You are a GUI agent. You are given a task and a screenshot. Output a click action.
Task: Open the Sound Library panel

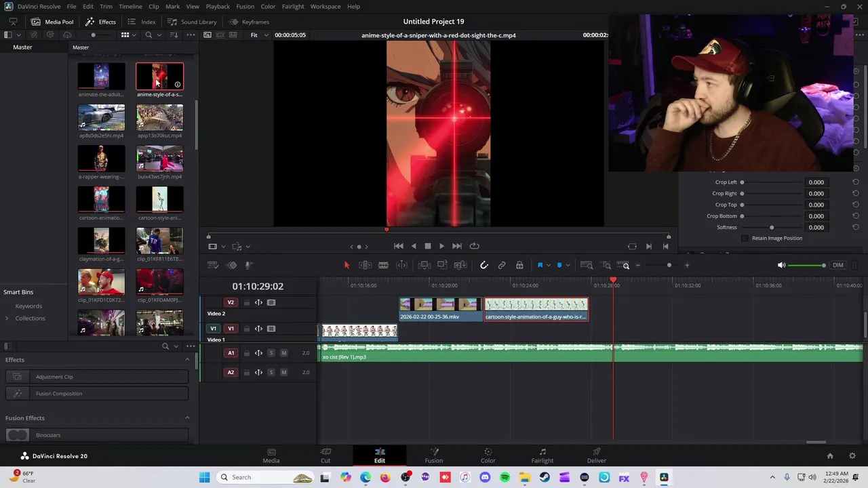pyautogui.click(x=192, y=22)
